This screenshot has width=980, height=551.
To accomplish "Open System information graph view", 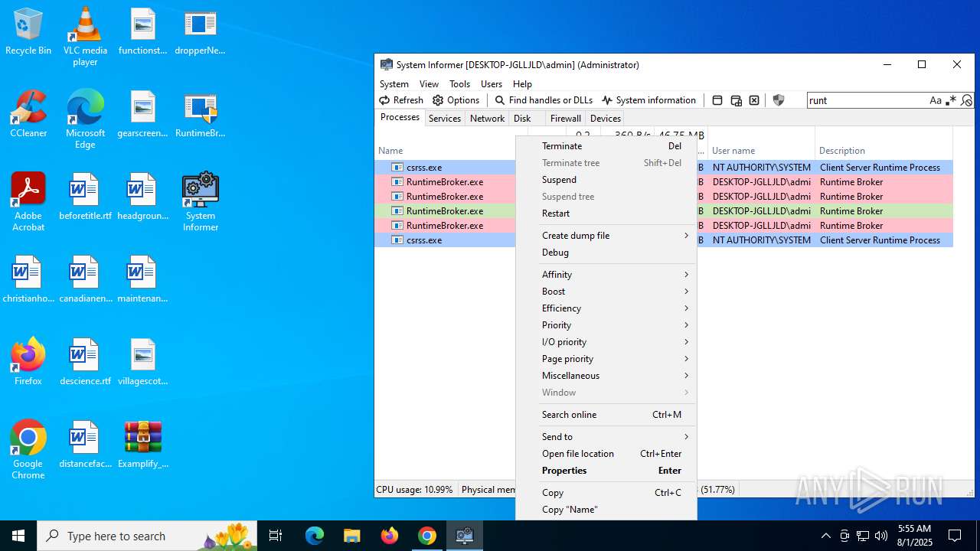I will click(x=648, y=100).
